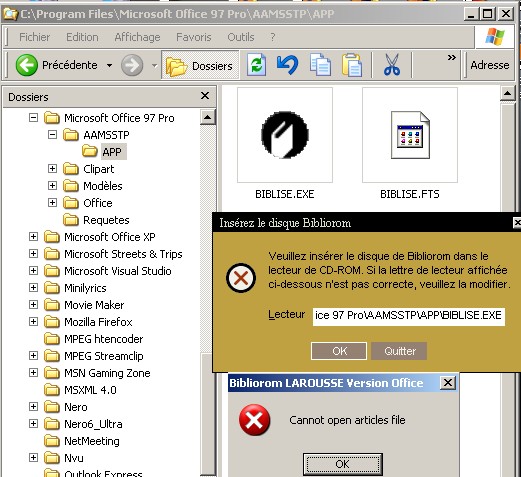Click the red error icon in Bibliorom LAROUSSE
The width and height of the screenshot is (521, 477).
pyautogui.click(x=254, y=420)
